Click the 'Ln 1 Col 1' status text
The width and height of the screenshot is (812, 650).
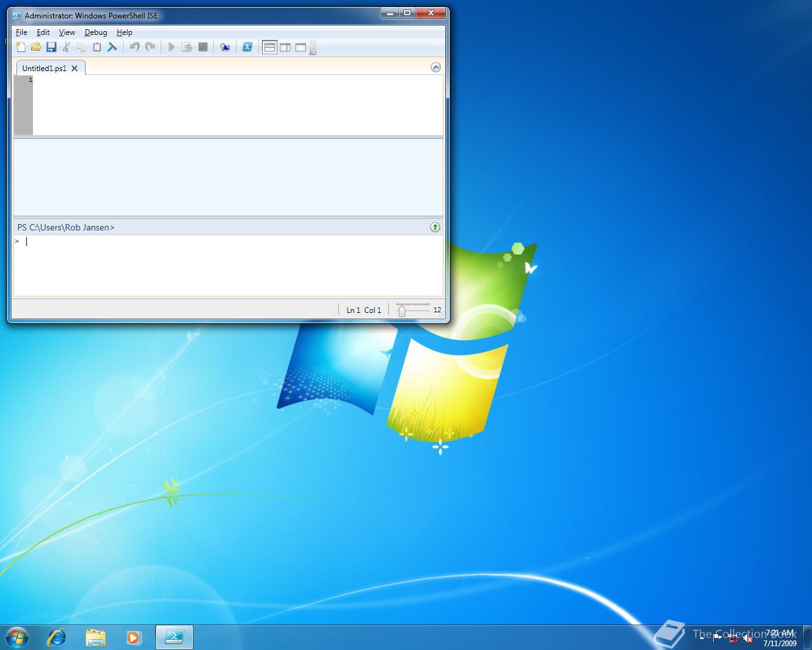(364, 310)
